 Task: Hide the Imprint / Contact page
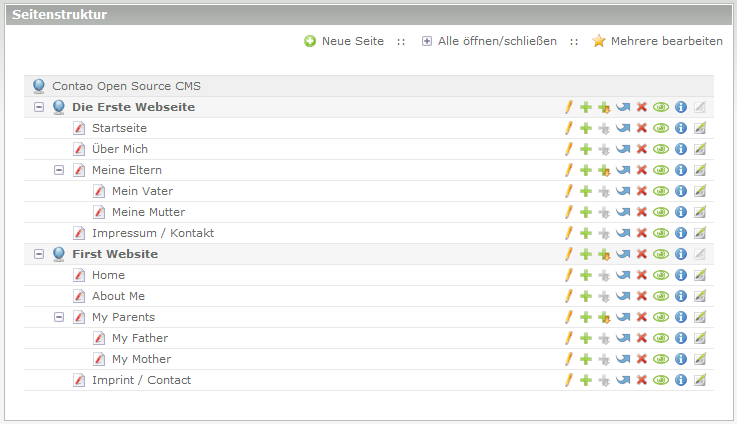pos(660,380)
